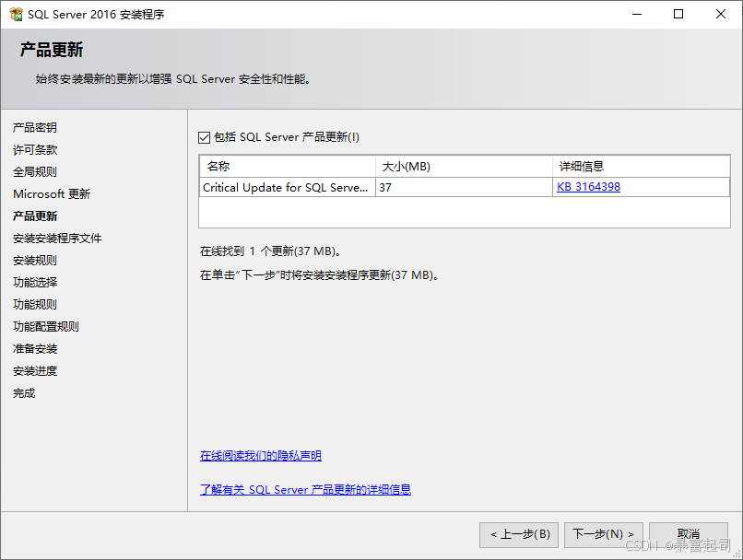Click the 在线找到 1 个更新(37 MB) text
The height and width of the screenshot is (560, 743).
tap(271, 251)
